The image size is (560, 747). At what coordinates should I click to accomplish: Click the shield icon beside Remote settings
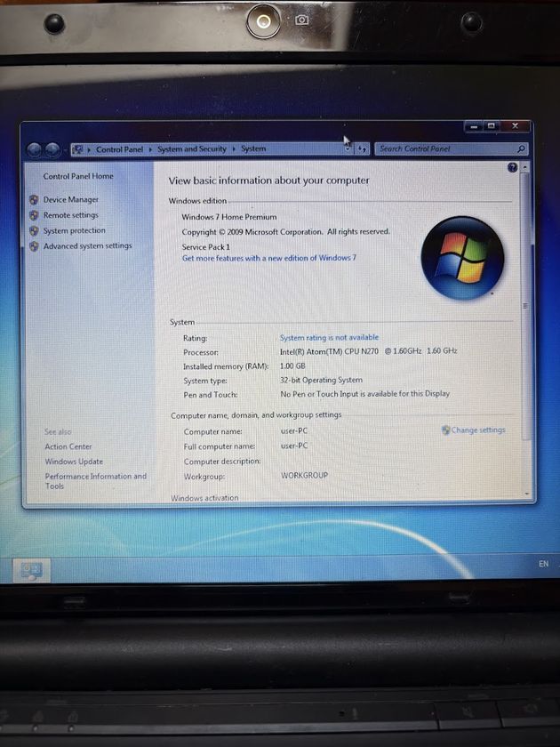34,215
